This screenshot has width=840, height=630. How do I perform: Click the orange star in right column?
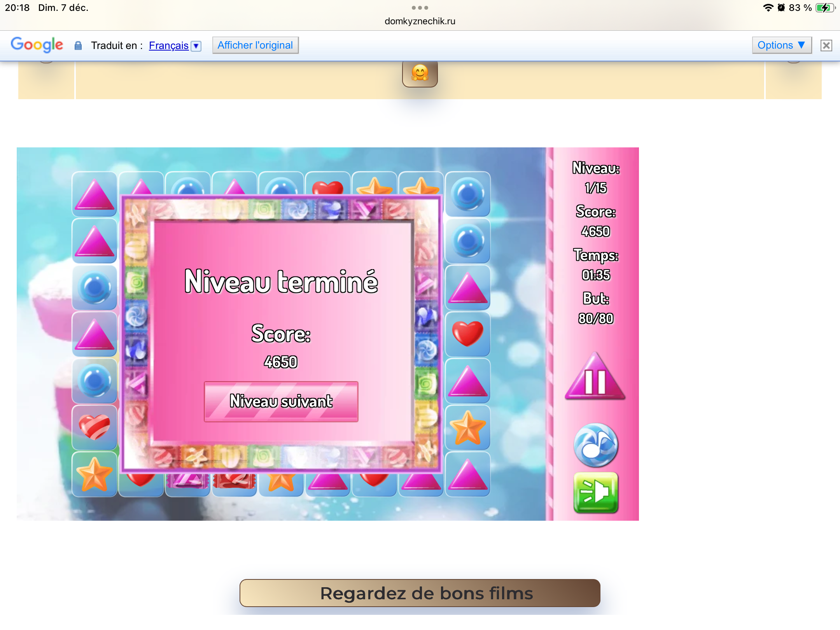[x=467, y=428]
